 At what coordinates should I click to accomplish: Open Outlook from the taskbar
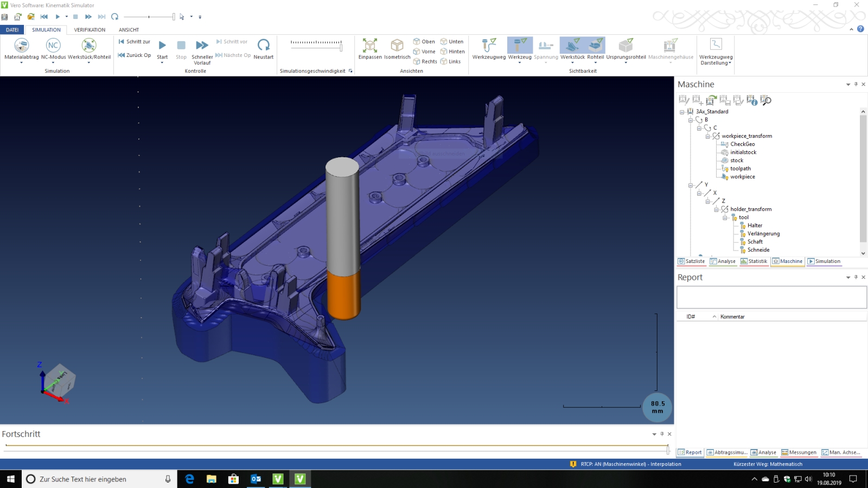pos(256,479)
